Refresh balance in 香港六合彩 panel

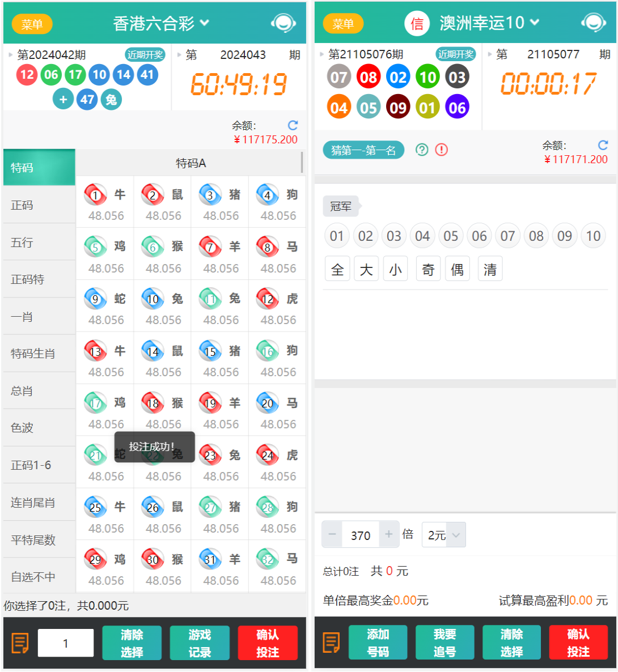293,125
